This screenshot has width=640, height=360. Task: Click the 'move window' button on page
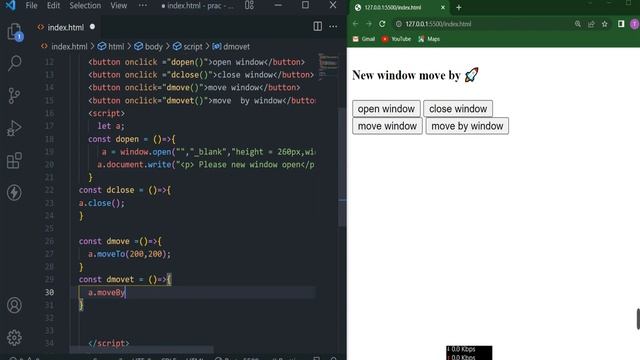tap(387, 126)
